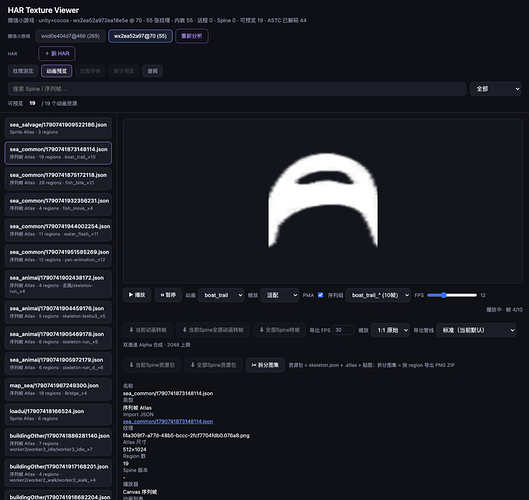Click the 当前Spine资源包 download button
This screenshot has width=529, height=500.
tap(152, 365)
